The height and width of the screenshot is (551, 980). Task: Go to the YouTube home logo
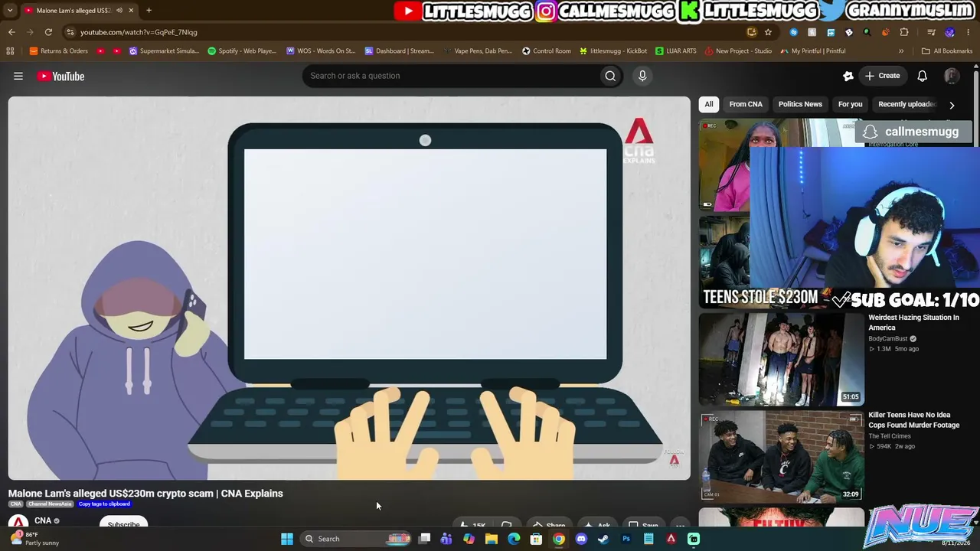click(60, 76)
